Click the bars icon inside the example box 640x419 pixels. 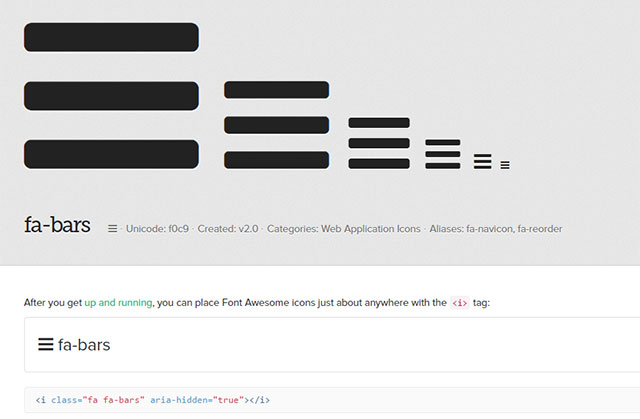pyautogui.click(x=45, y=345)
